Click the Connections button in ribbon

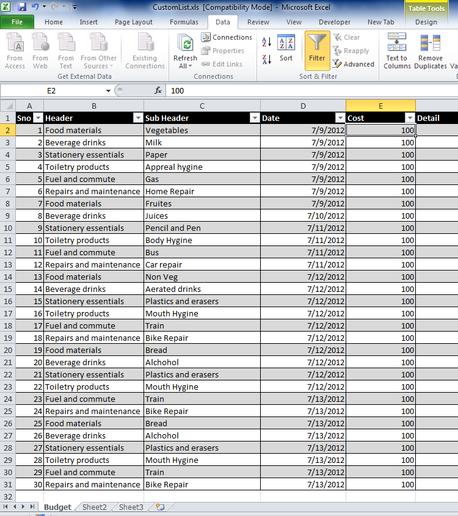click(227, 37)
